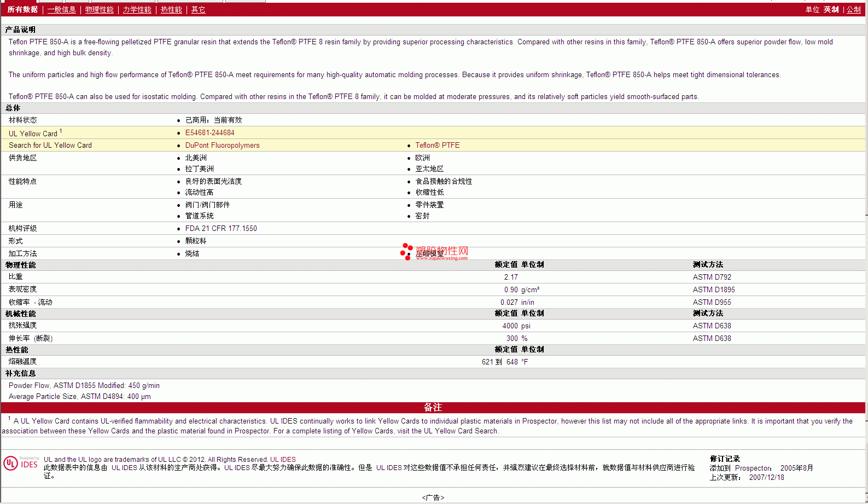
Task: Click the shrinkage value 0.027 in/in
Action: (517, 302)
